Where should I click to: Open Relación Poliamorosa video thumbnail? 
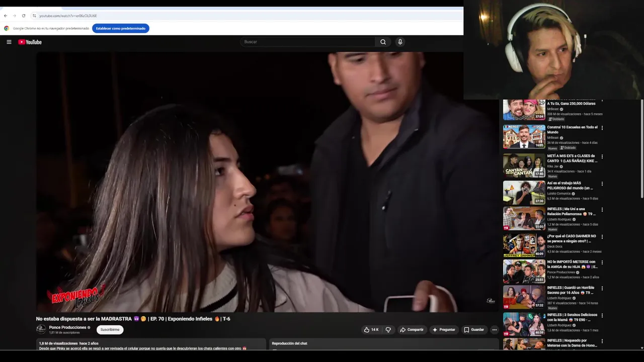[524, 219]
